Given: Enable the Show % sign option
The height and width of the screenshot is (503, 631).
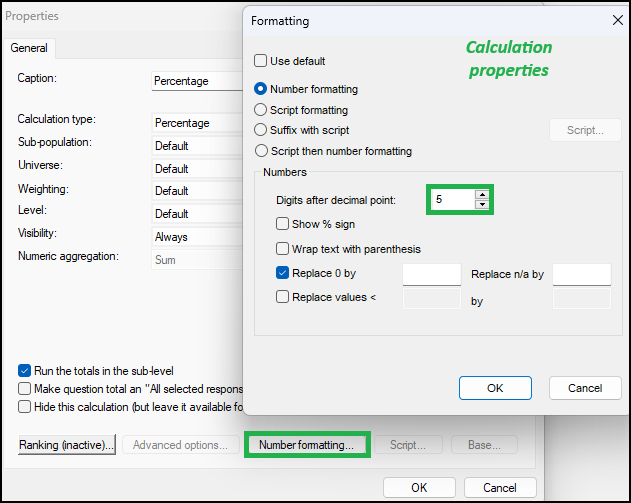Looking at the screenshot, I should coord(282,224).
